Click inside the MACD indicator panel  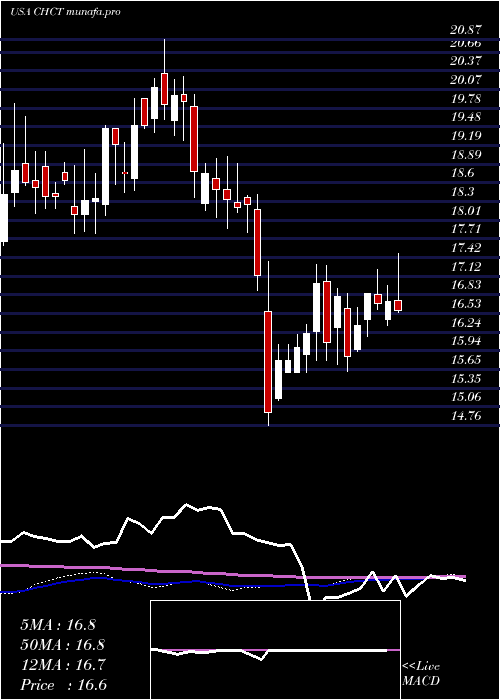click(275, 650)
